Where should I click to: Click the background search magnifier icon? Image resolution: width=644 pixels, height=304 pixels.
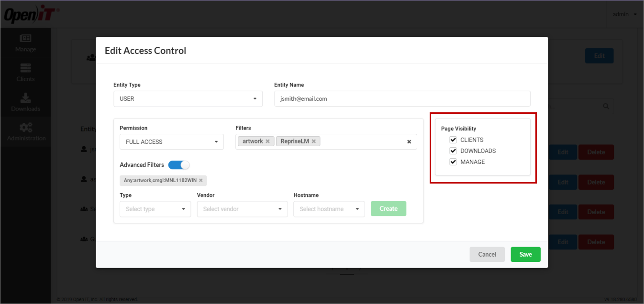pyautogui.click(x=606, y=107)
